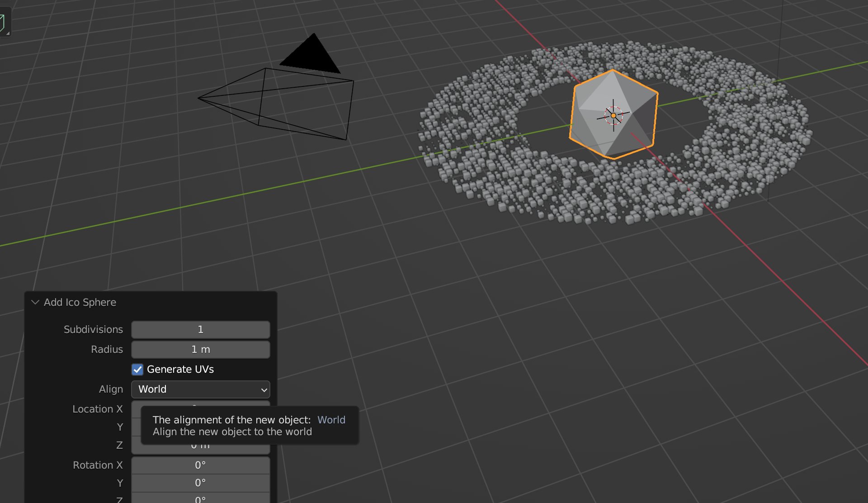The height and width of the screenshot is (503, 868).
Task: Click the 3D cursor inside the icosphere
Action: pos(613,115)
